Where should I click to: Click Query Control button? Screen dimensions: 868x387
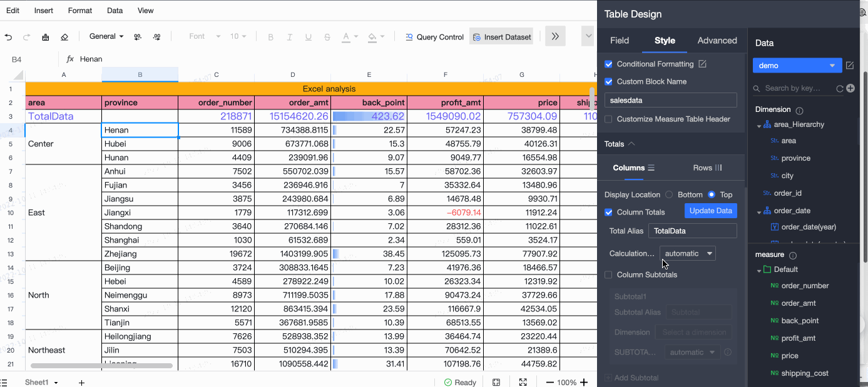click(434, 37)
